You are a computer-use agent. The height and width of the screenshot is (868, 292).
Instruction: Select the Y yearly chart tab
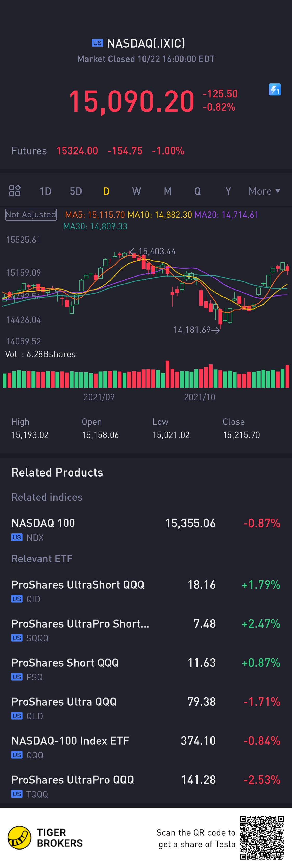point(228,191)
